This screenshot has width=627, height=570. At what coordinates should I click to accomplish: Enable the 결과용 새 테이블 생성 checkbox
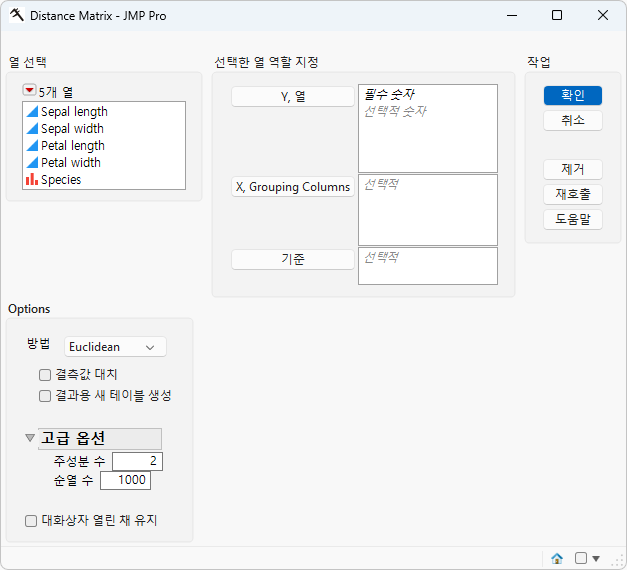pos(45,396)
